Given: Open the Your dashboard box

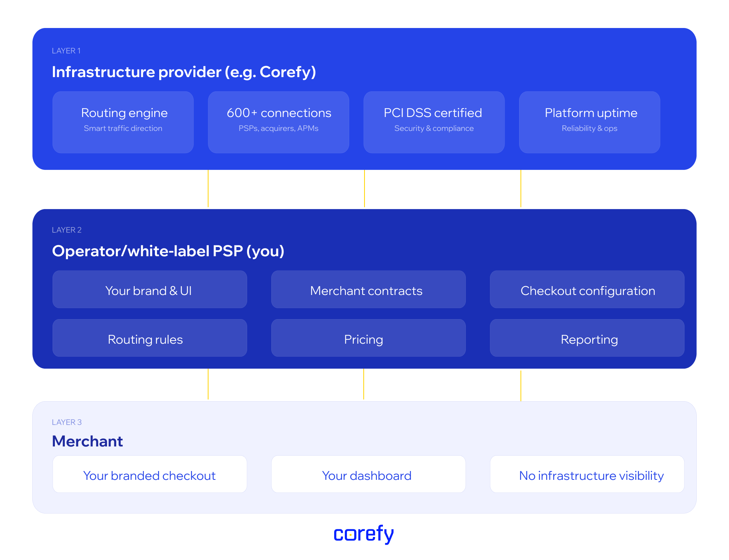Looking at the screenshot, I should pos(368,474).
